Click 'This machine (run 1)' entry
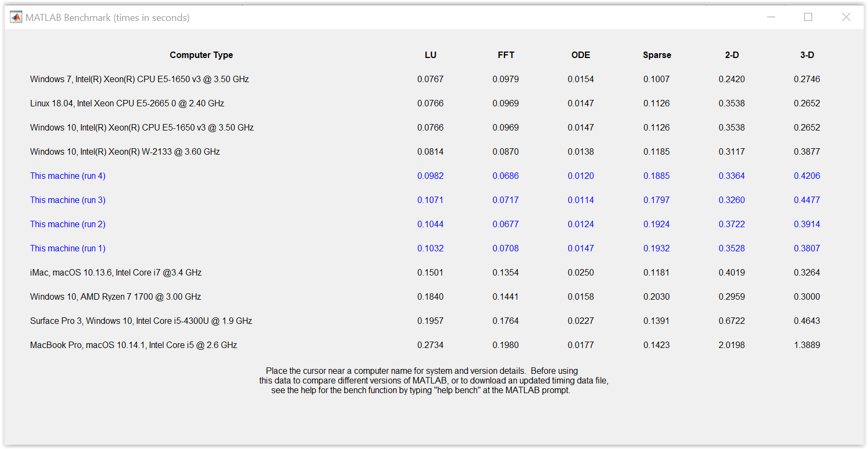Screen dimensions: 868x449 click(68, 248)
